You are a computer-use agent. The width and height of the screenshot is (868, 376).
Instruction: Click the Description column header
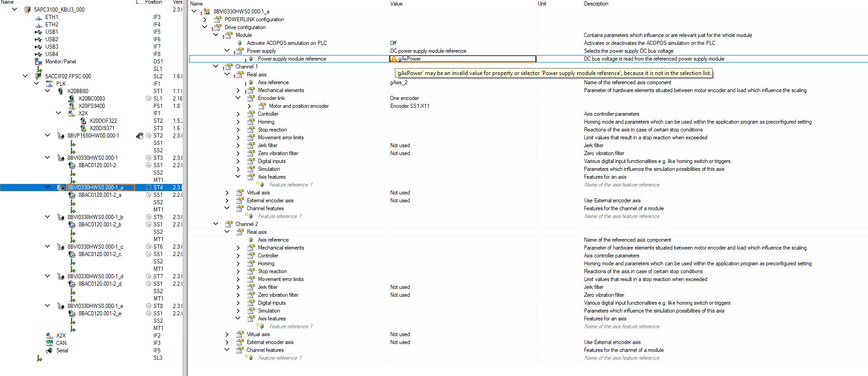[x=596, y=4]
